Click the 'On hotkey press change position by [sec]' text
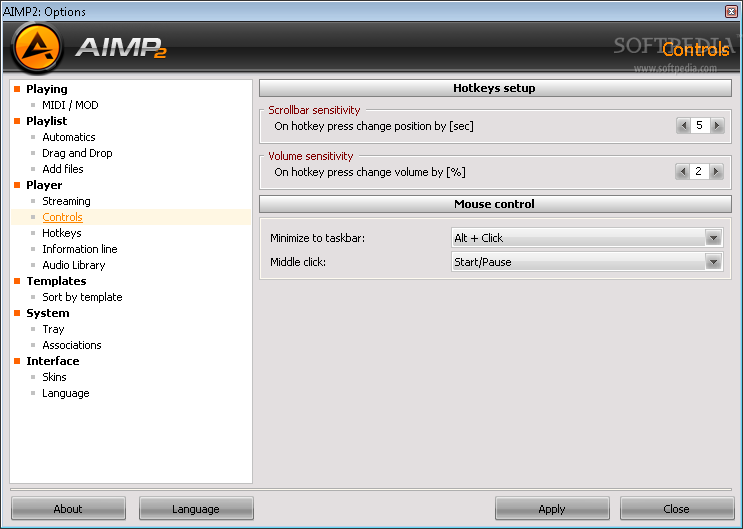 pyautogui.click(x=374, y=126)
